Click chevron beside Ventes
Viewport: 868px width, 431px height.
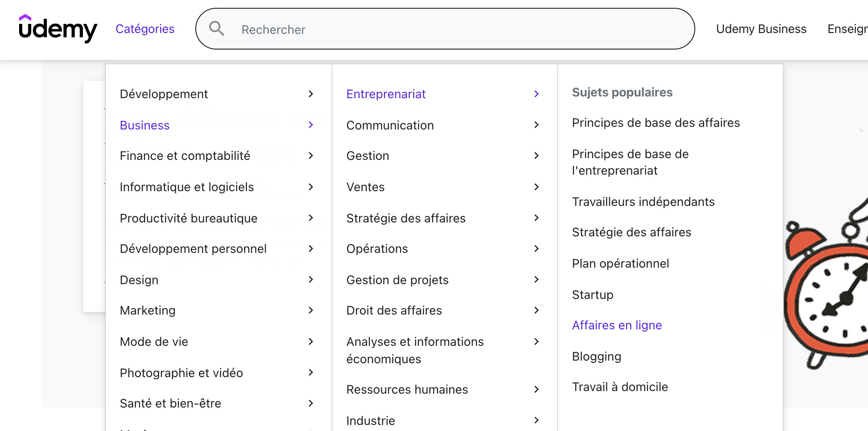[x=536, y=187]
